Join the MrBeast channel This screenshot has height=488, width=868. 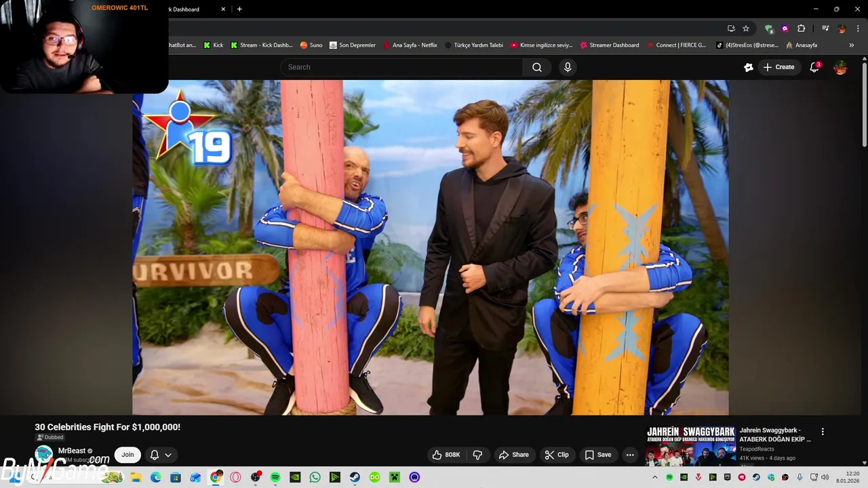click(x=127, y=455)
